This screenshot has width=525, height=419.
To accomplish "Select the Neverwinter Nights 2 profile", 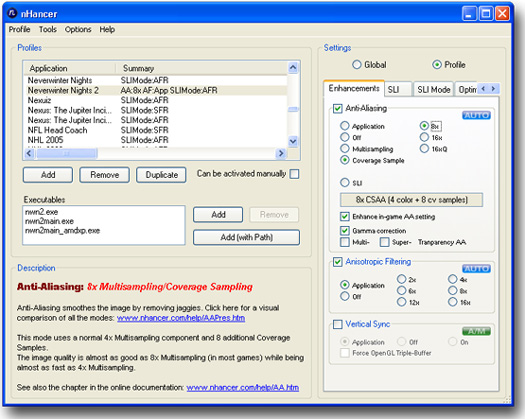I will click(156, 90).
